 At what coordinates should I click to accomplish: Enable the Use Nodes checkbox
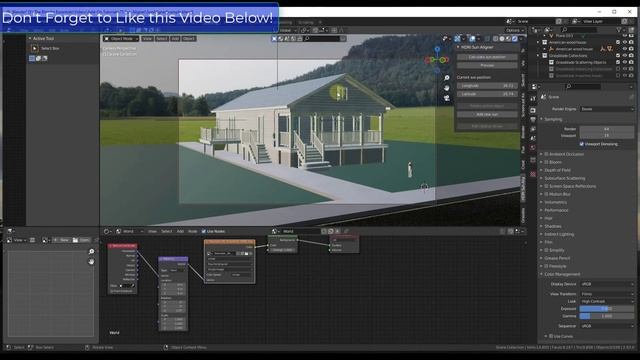204,231
